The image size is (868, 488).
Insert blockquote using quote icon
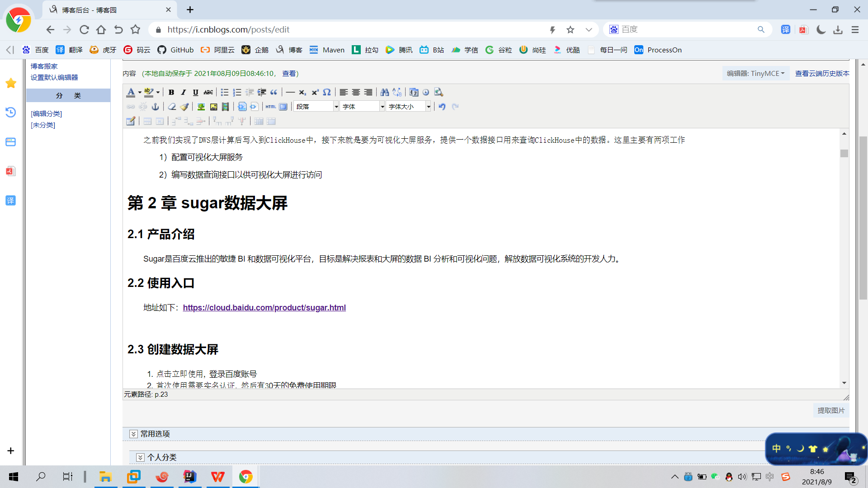pyautogui.click(x=274, y=92)
